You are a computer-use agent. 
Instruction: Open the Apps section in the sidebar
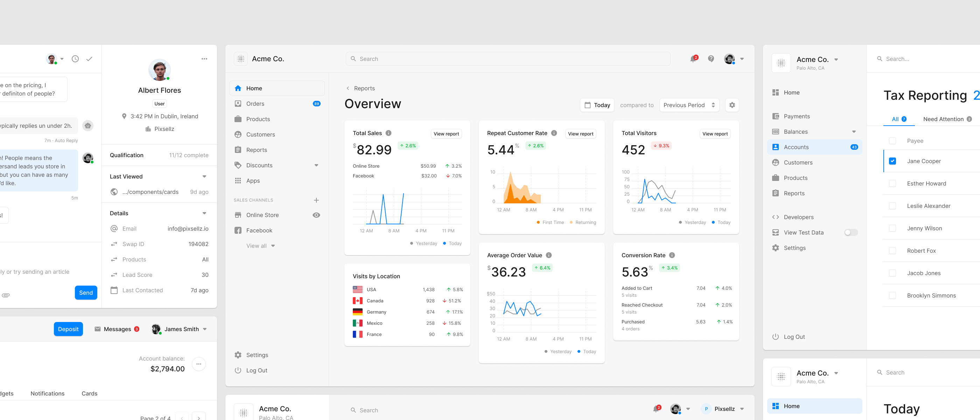pyautogui.click(x=253, y=181)
